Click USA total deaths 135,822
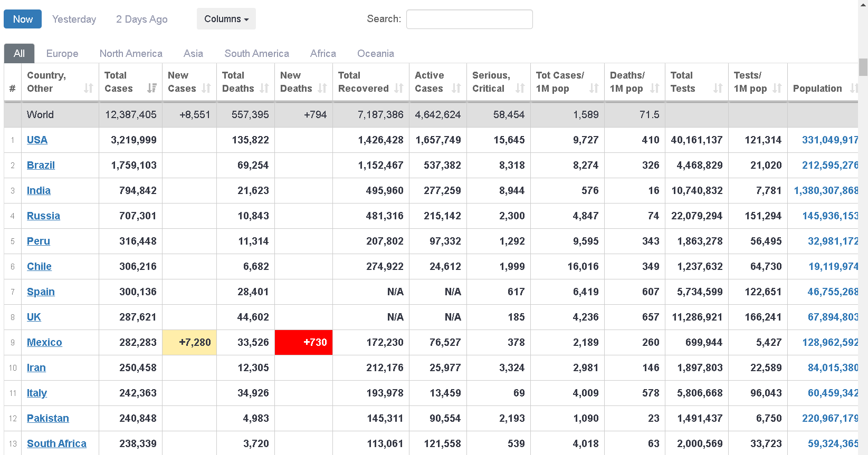Screen dimensions: 868x455 click(250, 140)
